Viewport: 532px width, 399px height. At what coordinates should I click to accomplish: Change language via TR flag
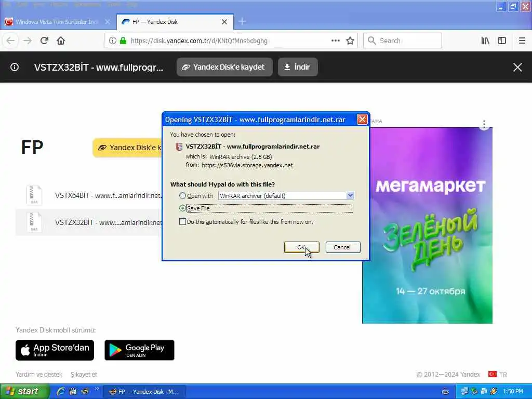tap(497, 375)
